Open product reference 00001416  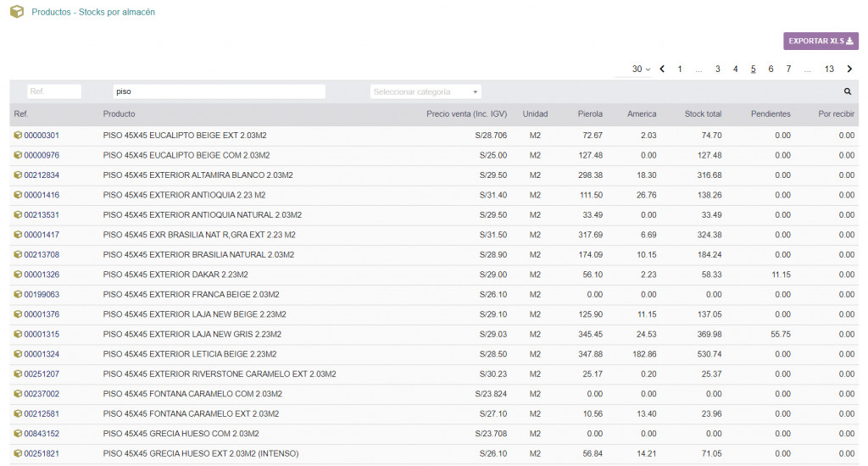[x=42, y=195]
